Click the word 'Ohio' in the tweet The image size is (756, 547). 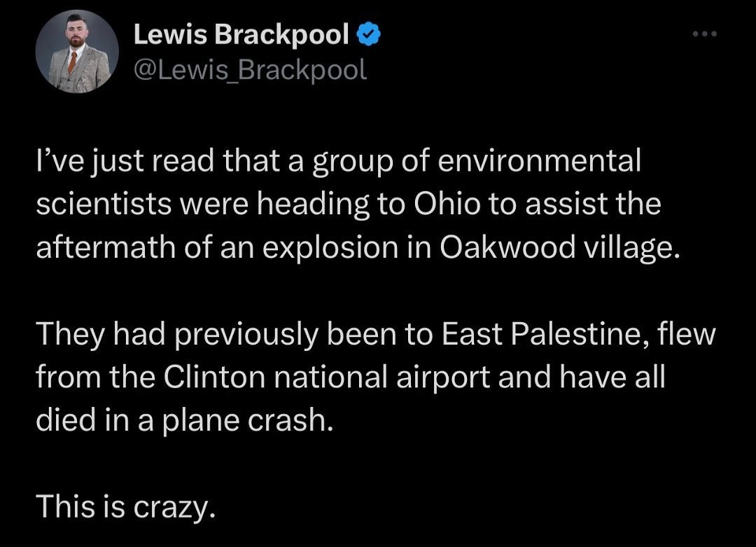[x=447, y=204]
